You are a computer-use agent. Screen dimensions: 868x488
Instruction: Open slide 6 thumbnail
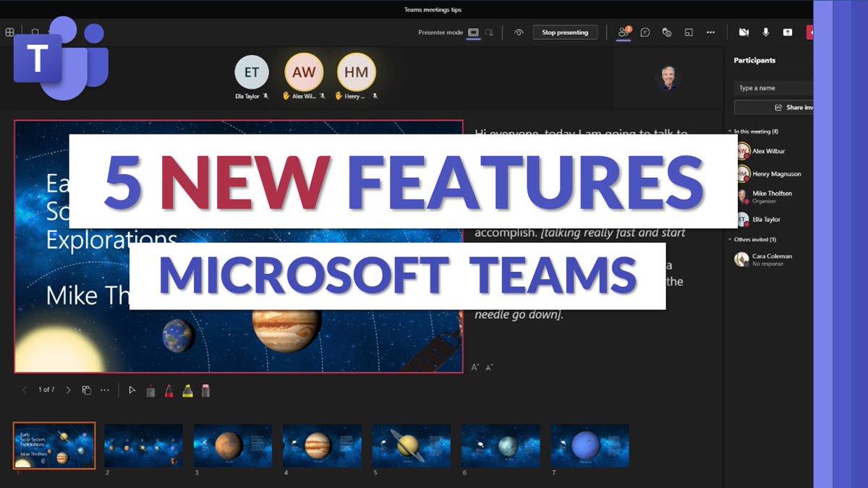tap(501, 446)
